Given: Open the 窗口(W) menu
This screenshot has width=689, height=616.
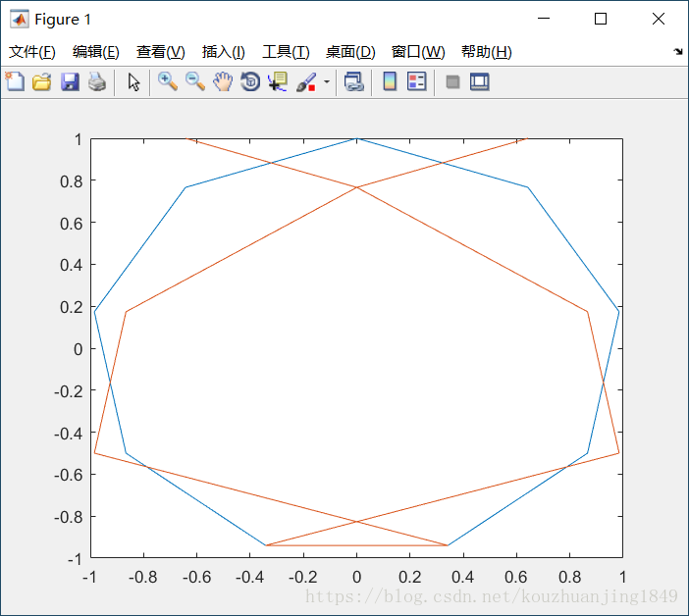Looking at the screenshot, I should click(x=418, y=52).
